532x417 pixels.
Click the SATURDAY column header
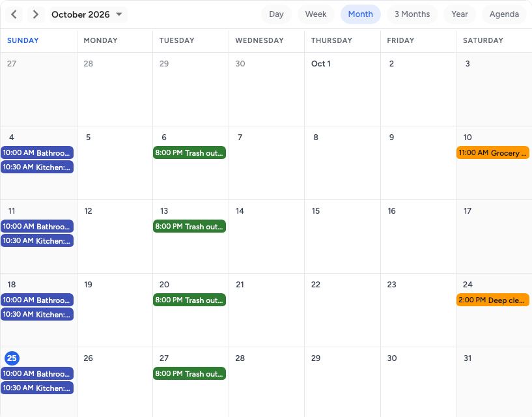[483, 41]
